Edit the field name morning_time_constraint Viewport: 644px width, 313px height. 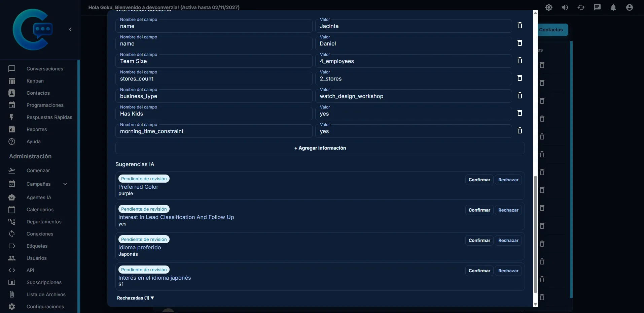coord(214,131)
